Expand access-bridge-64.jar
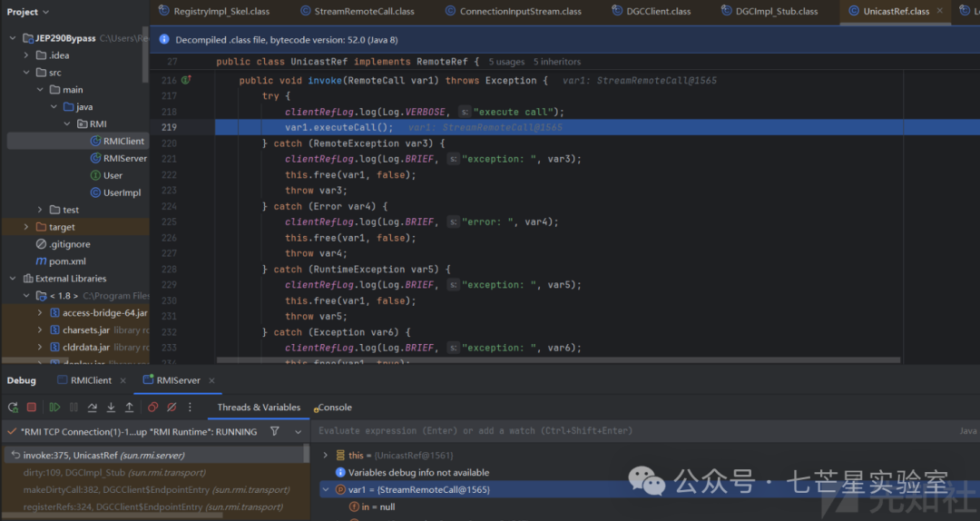The image size is (980, 521). click(x=40, y=313)
